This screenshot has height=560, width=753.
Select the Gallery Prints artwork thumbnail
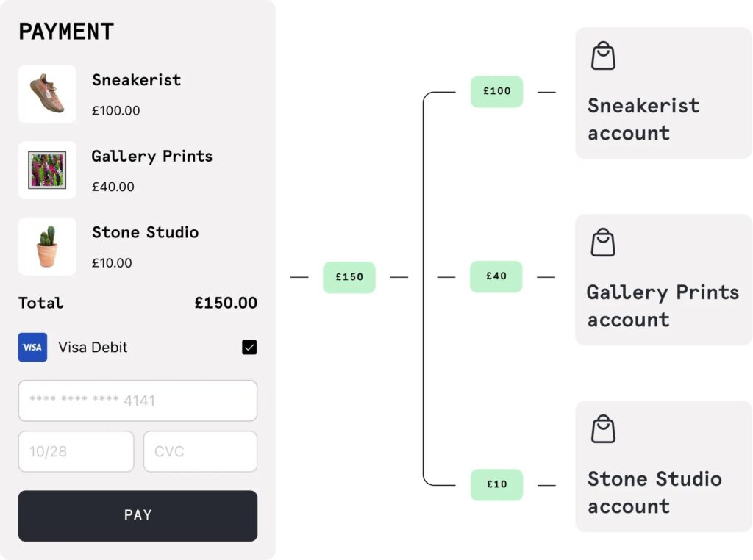click(x=47, y=170)
